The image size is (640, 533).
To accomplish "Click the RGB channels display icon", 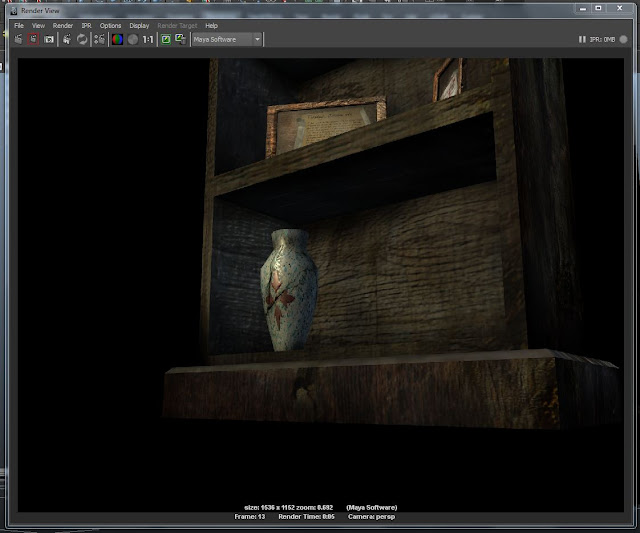I will click(118, 40).
